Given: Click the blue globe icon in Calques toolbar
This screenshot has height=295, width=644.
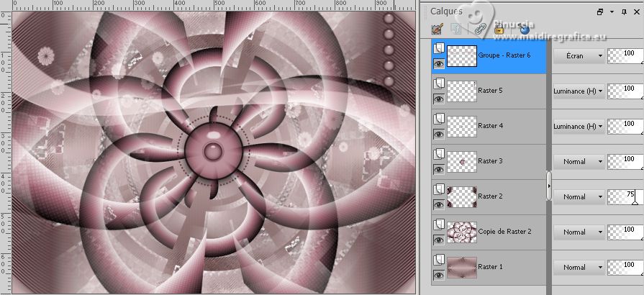Looking at the screenshot, I should (x=525, y=29).
